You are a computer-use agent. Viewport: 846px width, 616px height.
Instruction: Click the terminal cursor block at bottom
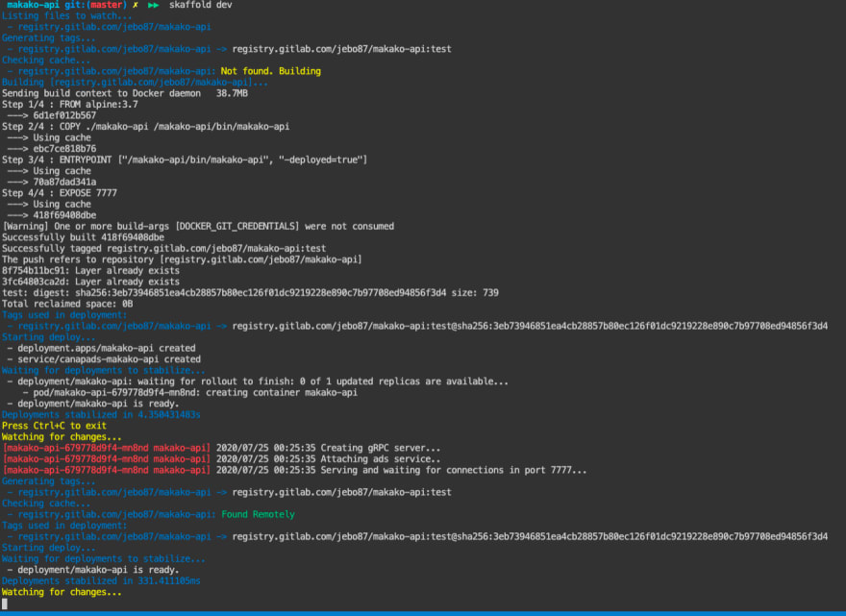[x=5, y=604]
